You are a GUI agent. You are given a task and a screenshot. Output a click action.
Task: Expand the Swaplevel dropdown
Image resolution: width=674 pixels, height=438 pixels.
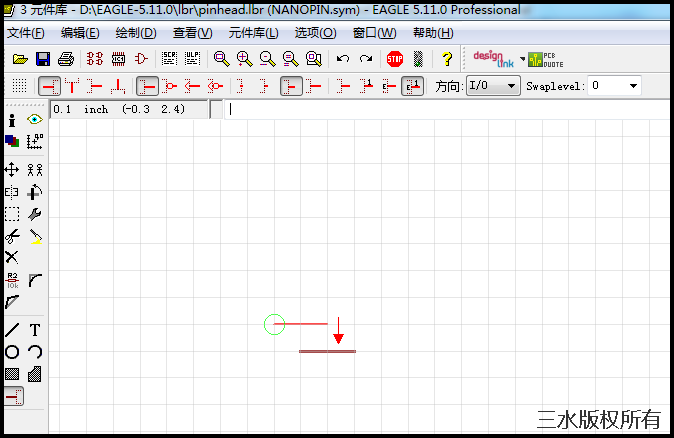click(x=614, y=86)
